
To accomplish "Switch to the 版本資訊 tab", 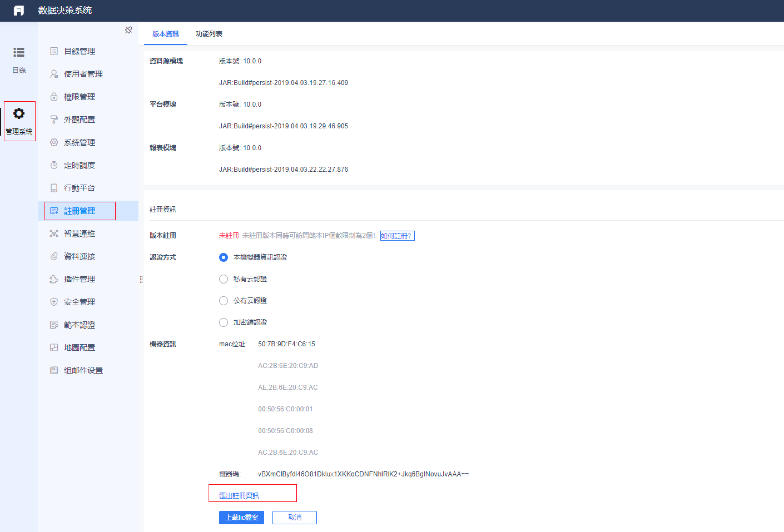I will point(166,34).
